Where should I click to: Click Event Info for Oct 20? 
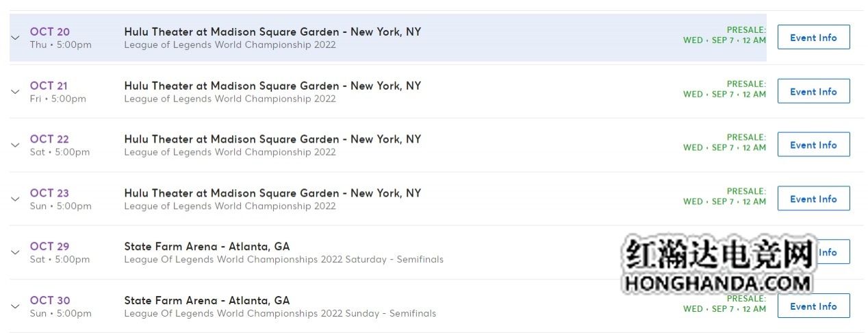pyautogui.click(x=813, y=38)
